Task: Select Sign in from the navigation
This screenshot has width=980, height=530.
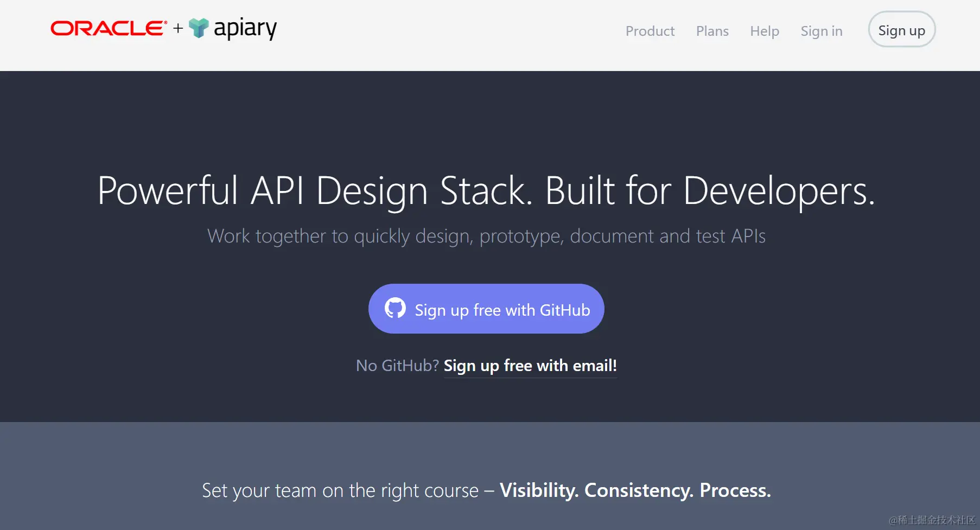Action: click(821, 31)
